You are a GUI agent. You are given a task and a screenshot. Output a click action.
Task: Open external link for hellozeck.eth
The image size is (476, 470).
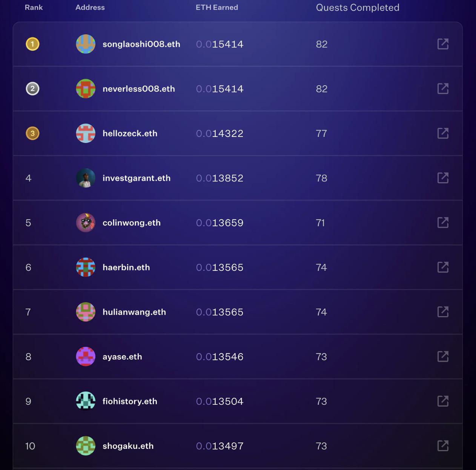pyautogui.click(x=443, y=133)
